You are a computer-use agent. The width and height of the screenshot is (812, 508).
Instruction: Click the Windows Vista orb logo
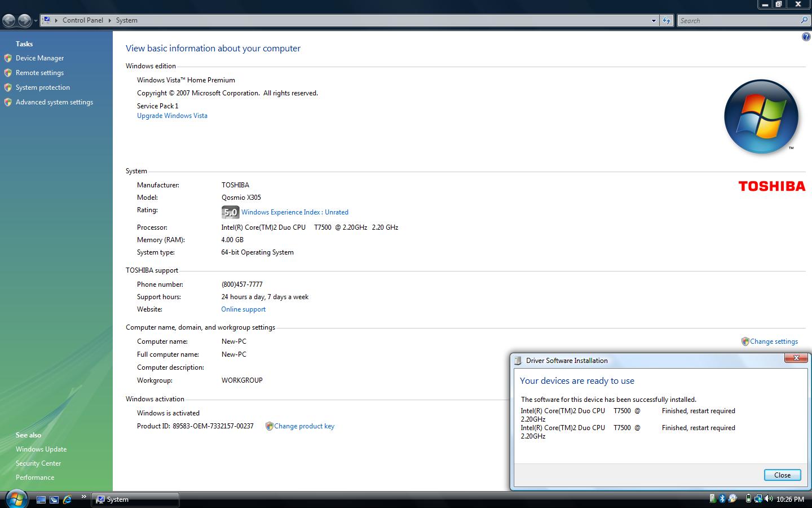761,116
